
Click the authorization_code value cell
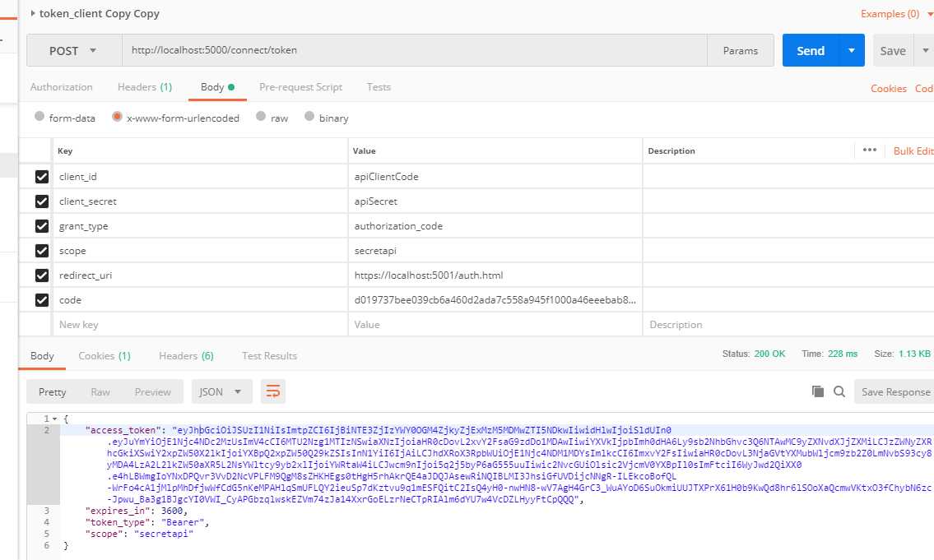click(x=495, y=226)
